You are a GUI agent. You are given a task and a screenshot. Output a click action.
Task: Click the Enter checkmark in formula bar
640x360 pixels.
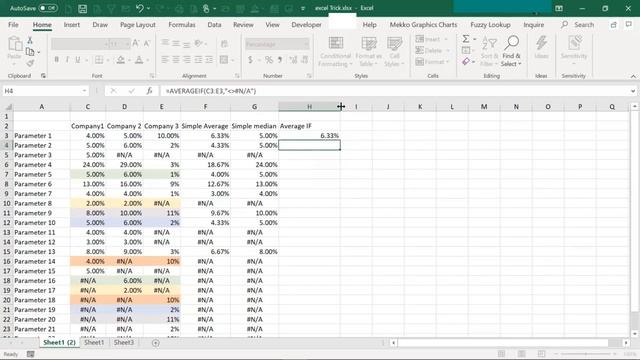pos(131,91)
